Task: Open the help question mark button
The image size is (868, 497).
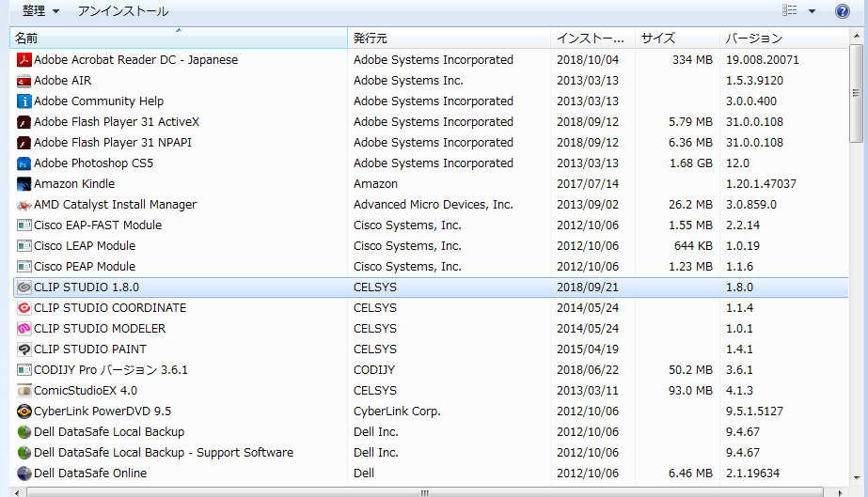Action: [843, 11]
